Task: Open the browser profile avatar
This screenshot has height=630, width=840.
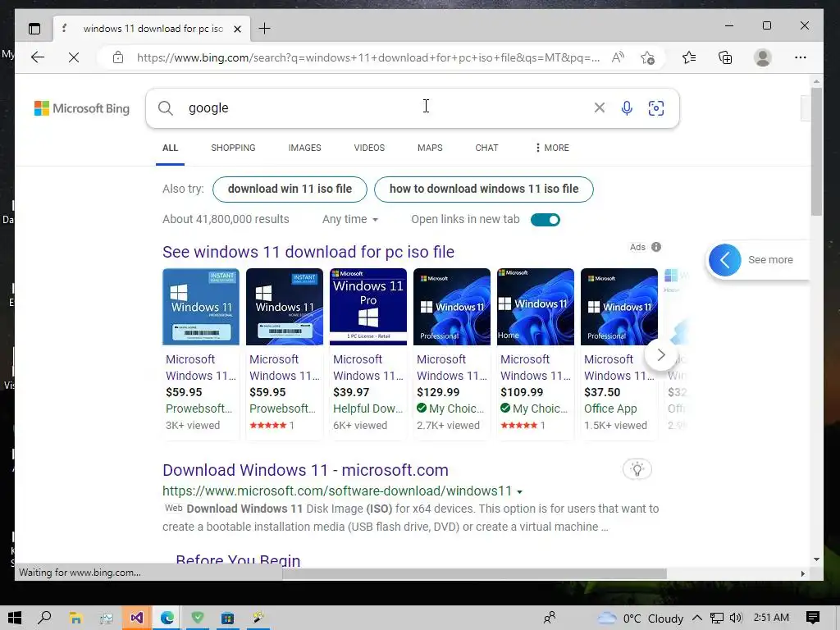Action: 762,57
